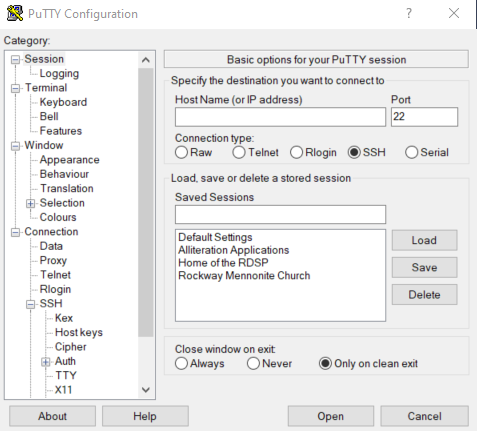Open the Connection category
Screen dimensions: 477x431
point(51,232)
